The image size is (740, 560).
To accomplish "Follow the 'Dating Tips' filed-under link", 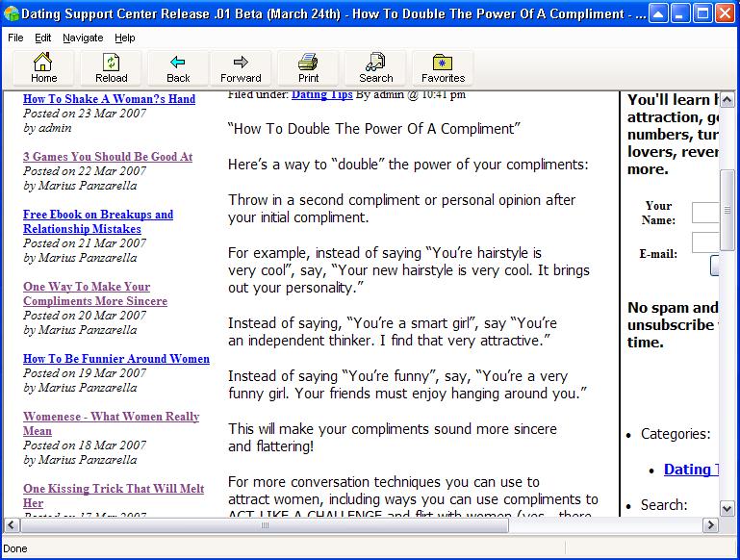I will [322, 94].
